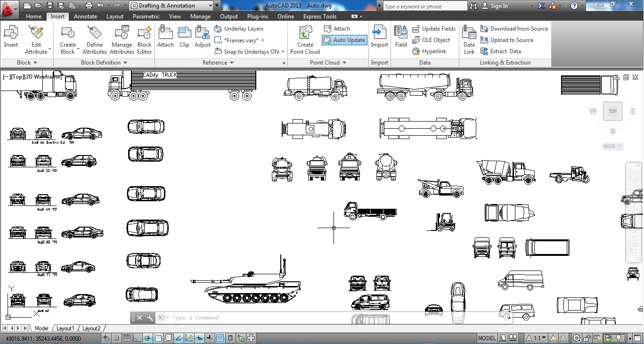
Task: Toggle Polar Tracking in status bar
Action: (147, 338)
